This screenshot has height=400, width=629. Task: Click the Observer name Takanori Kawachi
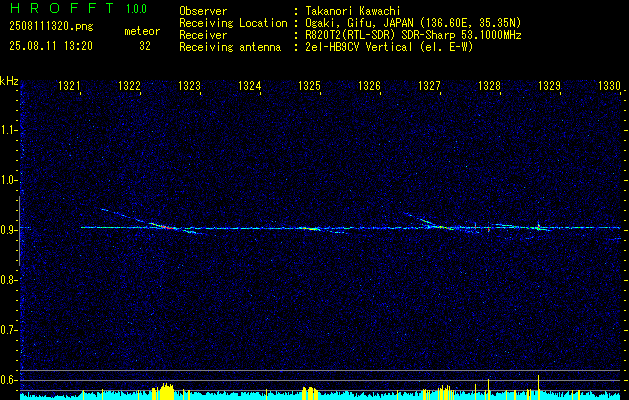click(353, 11)
